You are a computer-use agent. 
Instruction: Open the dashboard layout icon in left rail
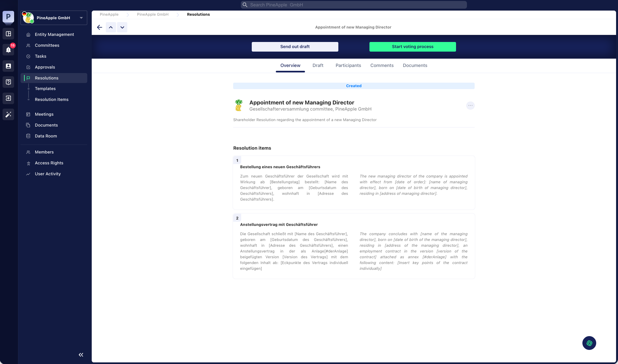[8, 34]
